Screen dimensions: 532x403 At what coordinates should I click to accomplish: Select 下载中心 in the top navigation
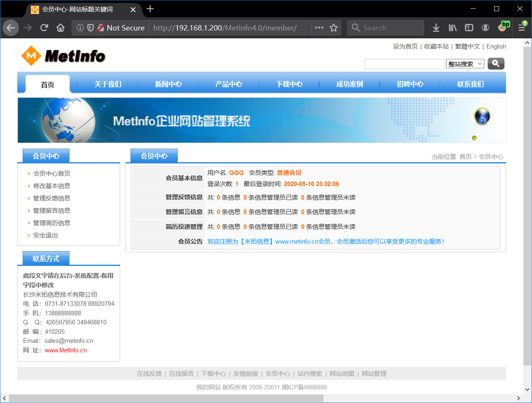tap(289, 84)
